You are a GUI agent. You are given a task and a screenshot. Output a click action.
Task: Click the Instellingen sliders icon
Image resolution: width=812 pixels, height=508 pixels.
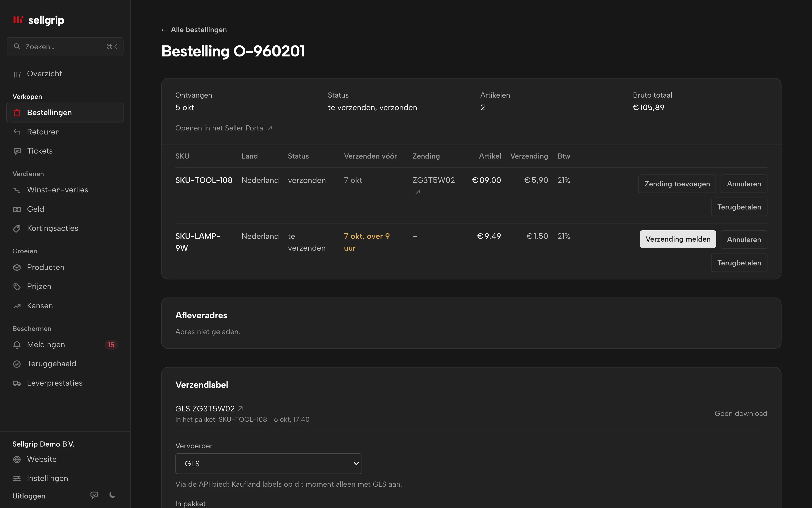click(17, 478)
